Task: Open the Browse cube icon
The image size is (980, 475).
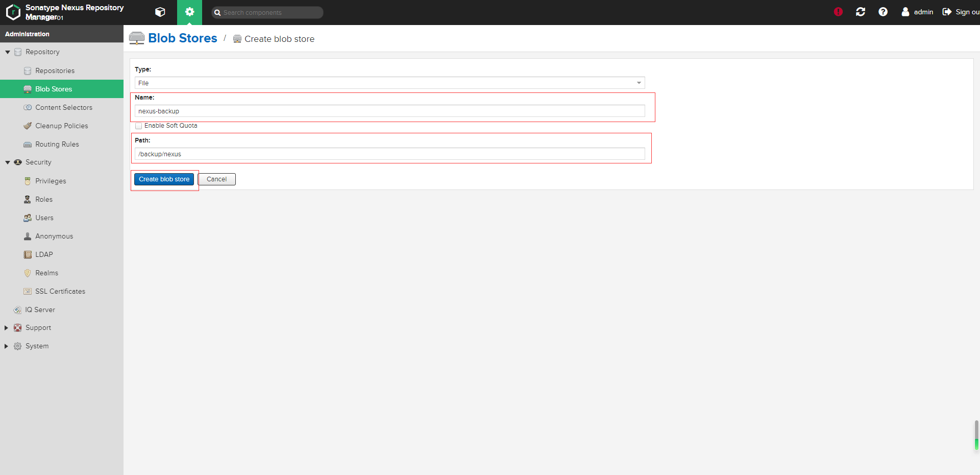Action: click(160, 12)
